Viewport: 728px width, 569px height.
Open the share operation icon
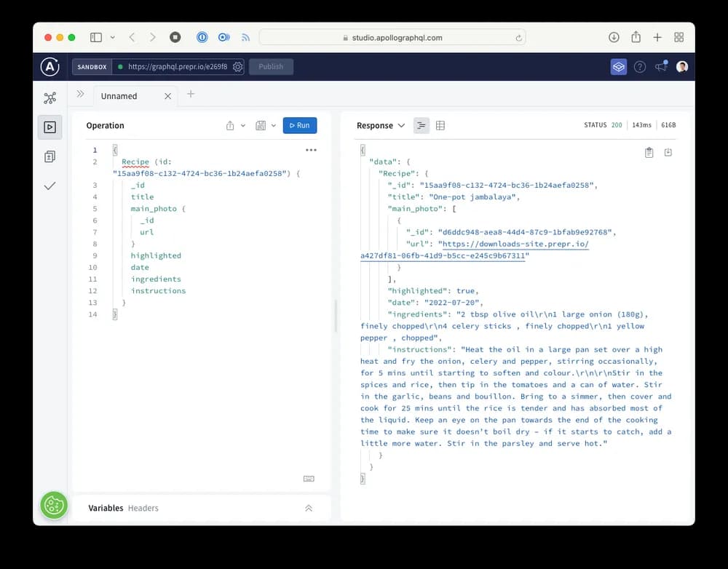(230, 125)
